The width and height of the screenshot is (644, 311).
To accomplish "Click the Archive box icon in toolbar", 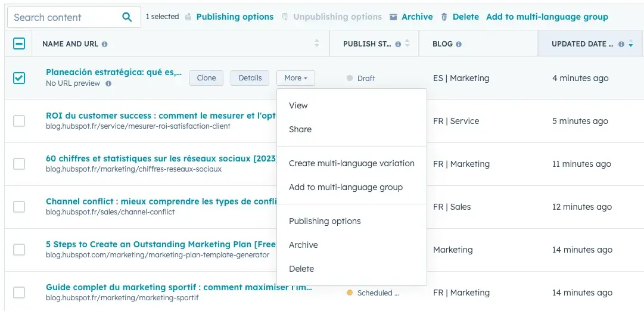I will tap(393, 17).
